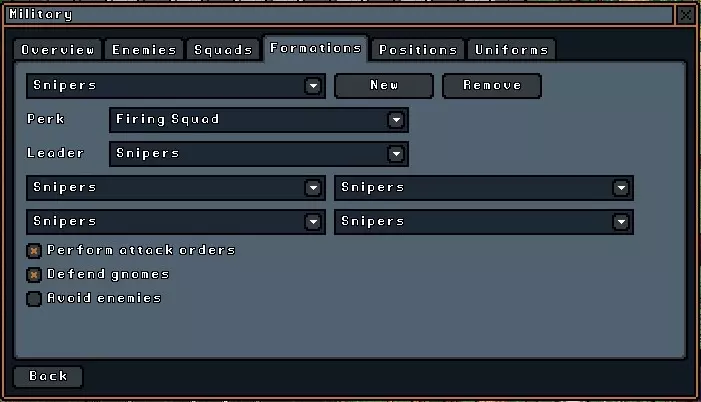Screen dimensions: 701x402
Task: Remove the current formation
Action: (x=492, y=85)
